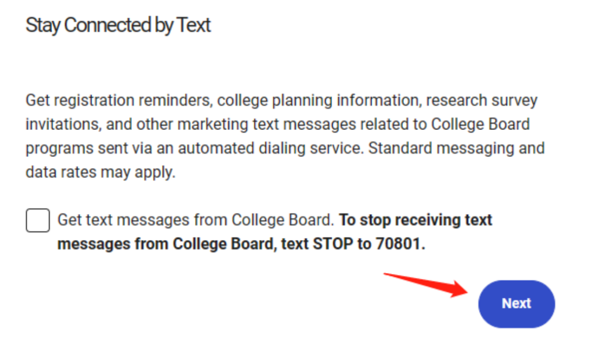Click the "Get text messages from College Board" label
The width and height of the screenshot is (592, 364).
tap(196, 220)
